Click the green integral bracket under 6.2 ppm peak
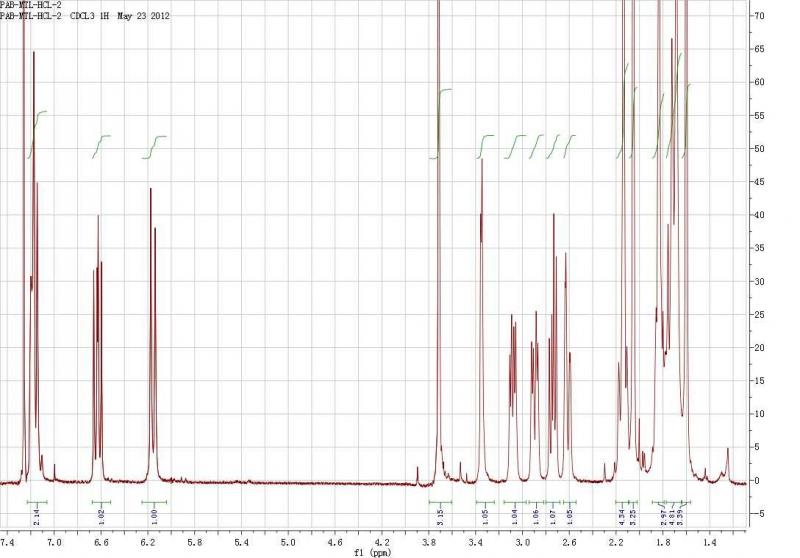The height and width of the screenshot is (558, 800). click(x=154, y=502)
